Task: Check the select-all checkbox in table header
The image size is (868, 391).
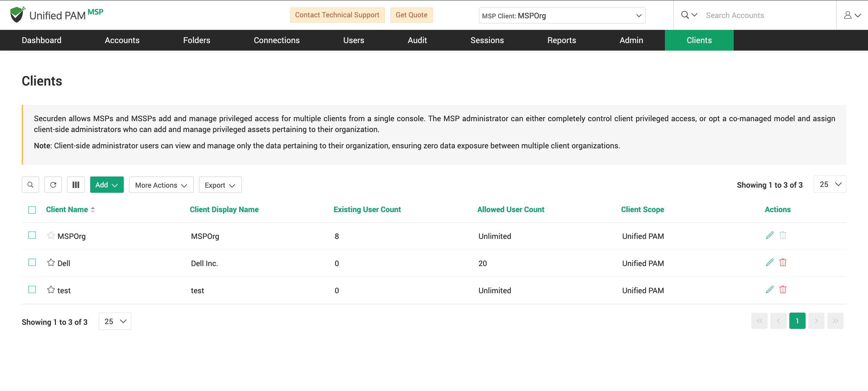Action: click(x=32, y=210)
